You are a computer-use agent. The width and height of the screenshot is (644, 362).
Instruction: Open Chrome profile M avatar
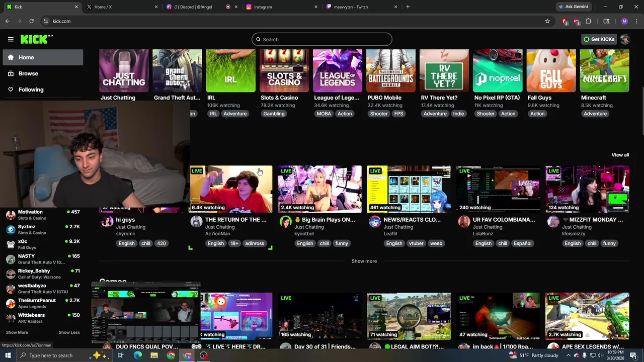(624, 21)
